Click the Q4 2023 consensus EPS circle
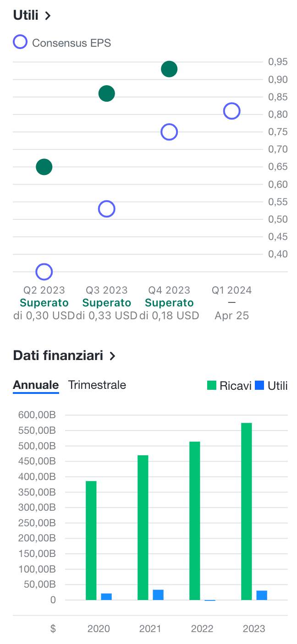The image size is (297, 644). (x=169, y=132)
